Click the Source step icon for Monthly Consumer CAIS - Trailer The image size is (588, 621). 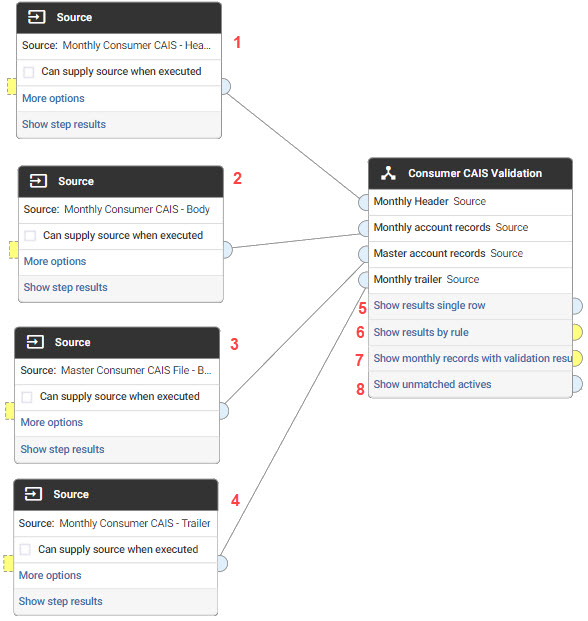[x=33, y=494]
